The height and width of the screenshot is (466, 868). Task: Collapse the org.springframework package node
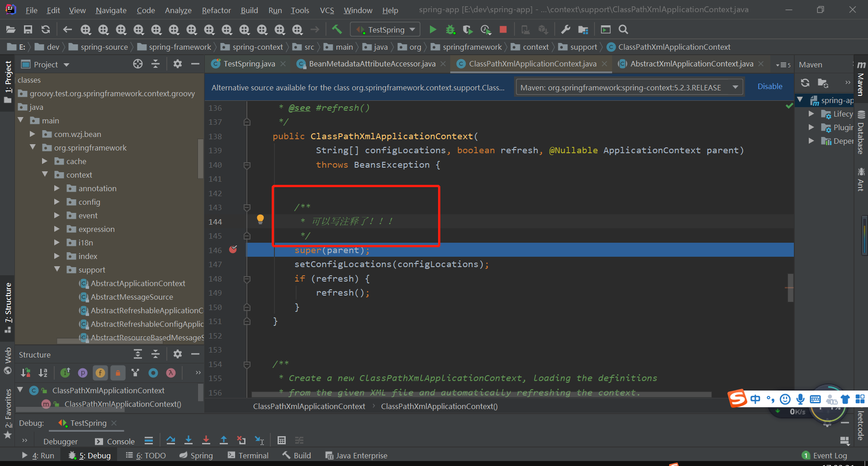[x=33, y=147]
